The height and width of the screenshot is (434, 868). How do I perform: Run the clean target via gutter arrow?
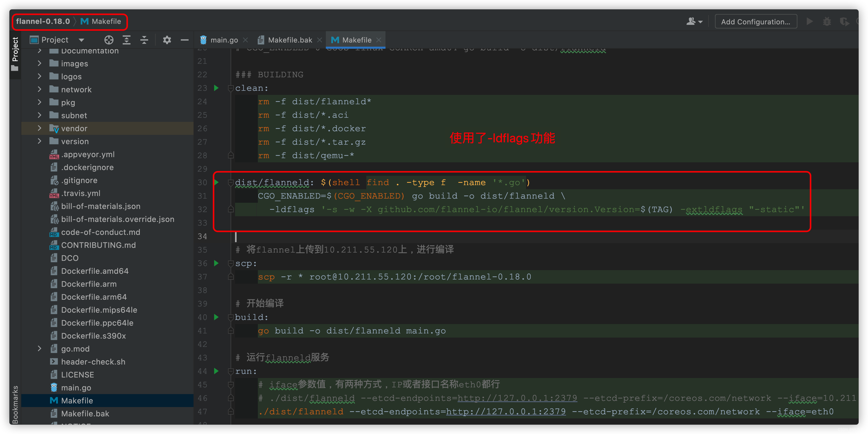pos(216,88)
